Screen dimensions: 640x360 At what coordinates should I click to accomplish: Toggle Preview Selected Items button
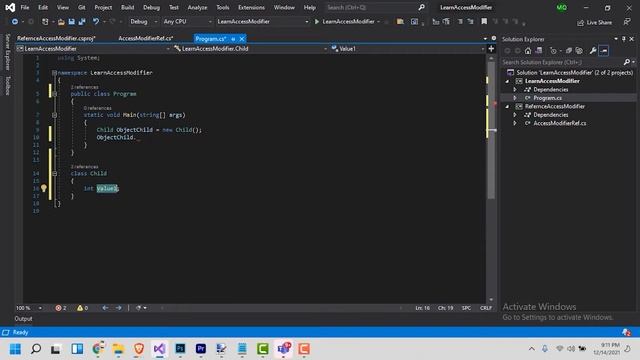coord(604,51)
